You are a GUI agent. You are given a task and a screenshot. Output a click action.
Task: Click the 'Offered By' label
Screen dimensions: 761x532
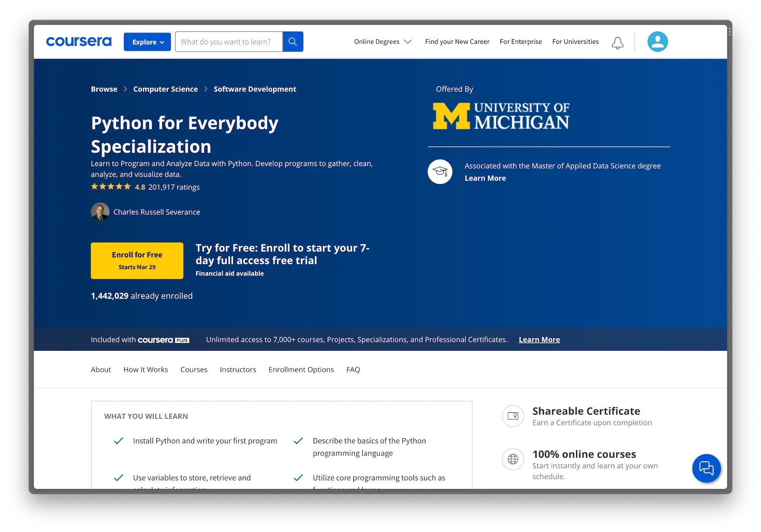454,89
